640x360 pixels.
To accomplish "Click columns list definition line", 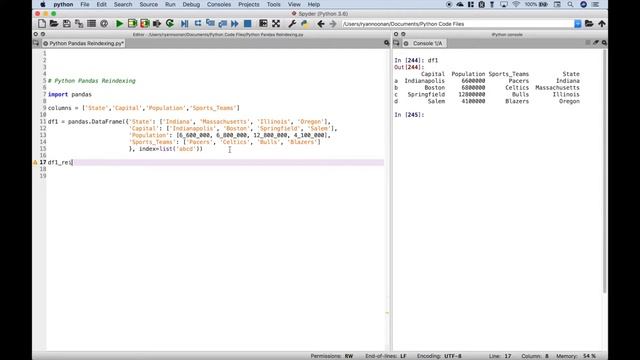I will click(144, 108).
